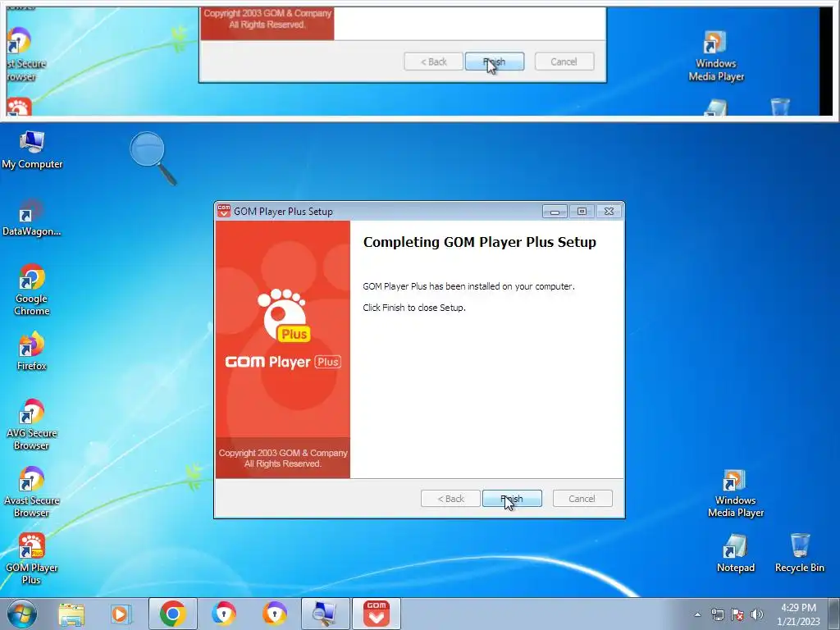Open Windows Media Player taskbar icon

point(121,614)
